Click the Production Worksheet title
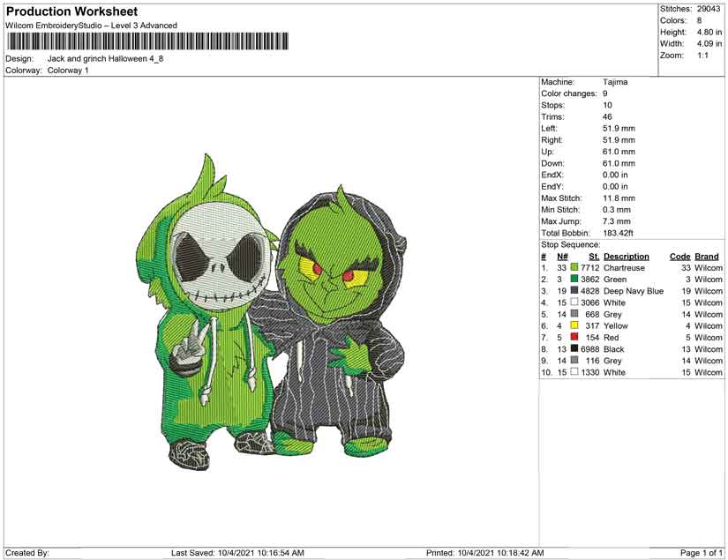728x560 pixels. 72,11
